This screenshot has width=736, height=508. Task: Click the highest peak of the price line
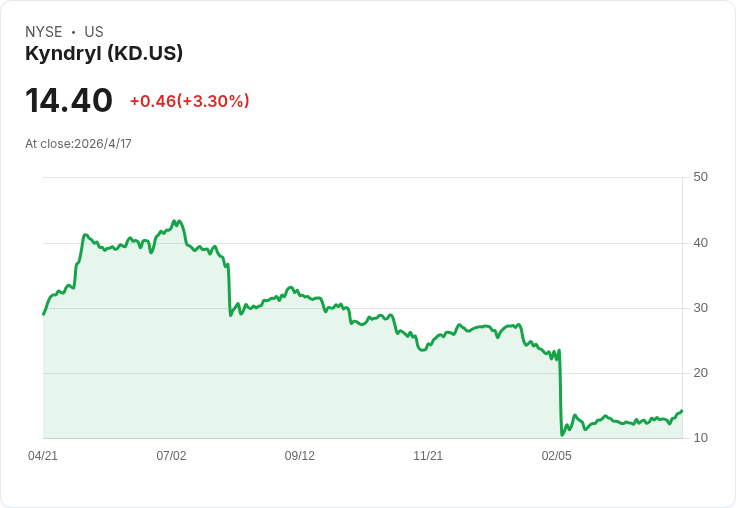click(x=174, y=221)
